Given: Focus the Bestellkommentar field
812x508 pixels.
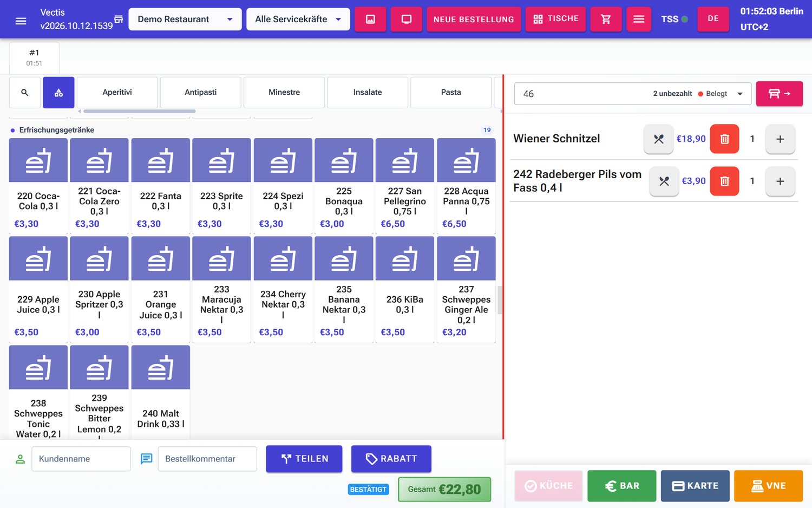Looking at the screenshot, I should pos(207,459).
